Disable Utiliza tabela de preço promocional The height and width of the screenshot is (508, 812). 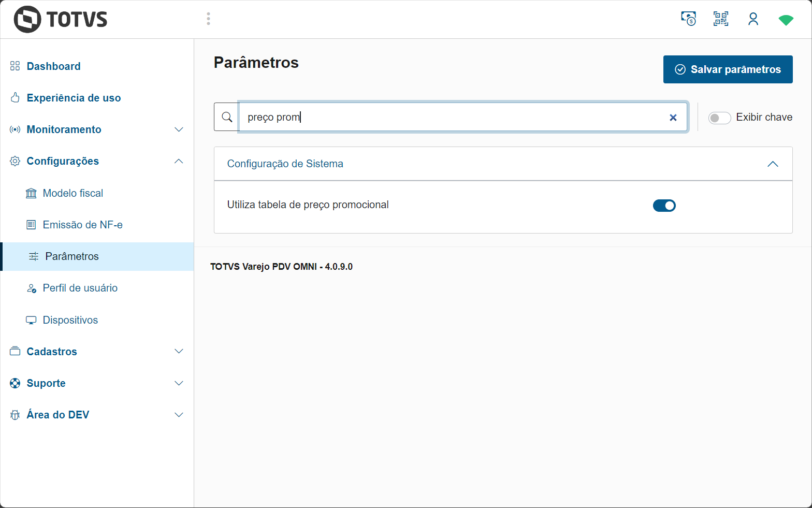664,206
